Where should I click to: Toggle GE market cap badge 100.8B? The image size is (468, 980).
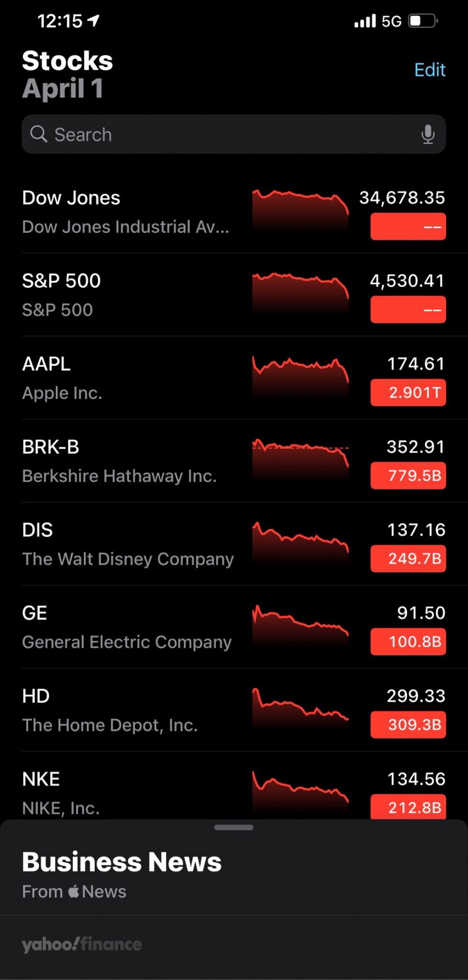pos(408,642)
